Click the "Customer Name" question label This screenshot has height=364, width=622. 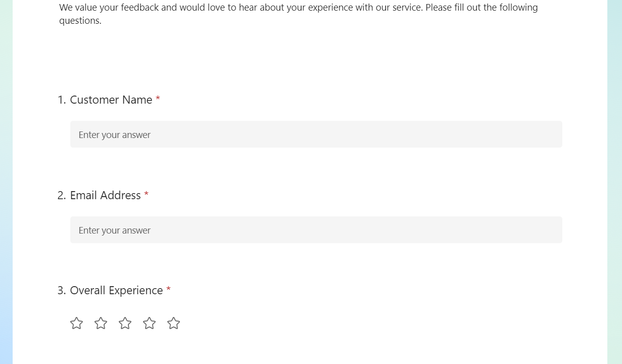(111, 100)
